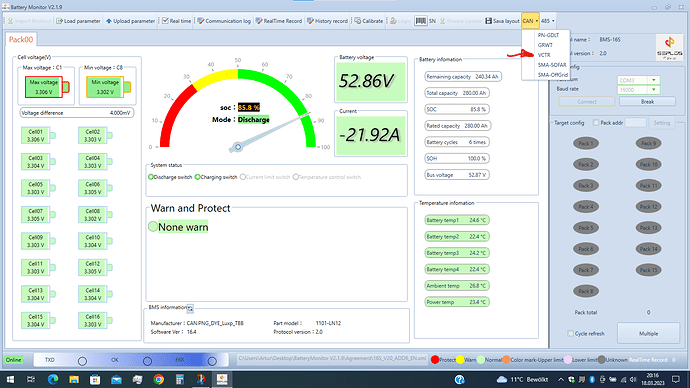Image resolution: width=690 pixels, height=388 pixels.
Task: Enable the Pack addr checkbox
Action: coord(596,123)
